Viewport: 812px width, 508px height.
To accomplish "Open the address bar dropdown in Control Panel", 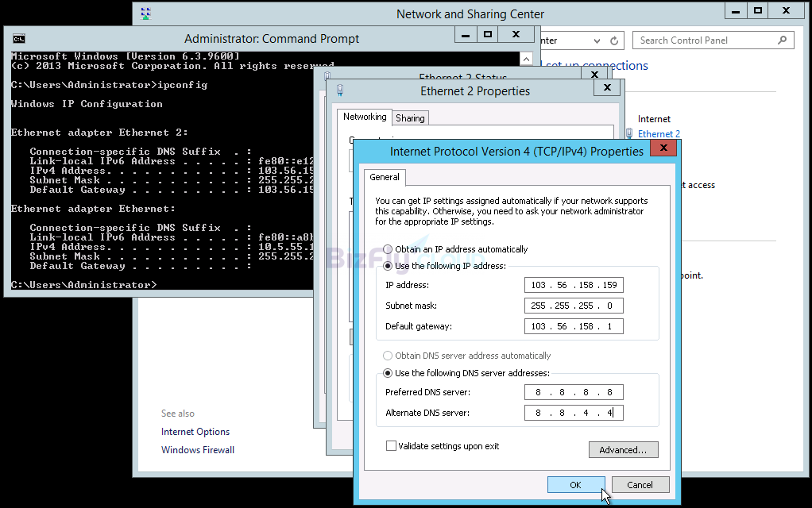I will [x=597, y=40].
